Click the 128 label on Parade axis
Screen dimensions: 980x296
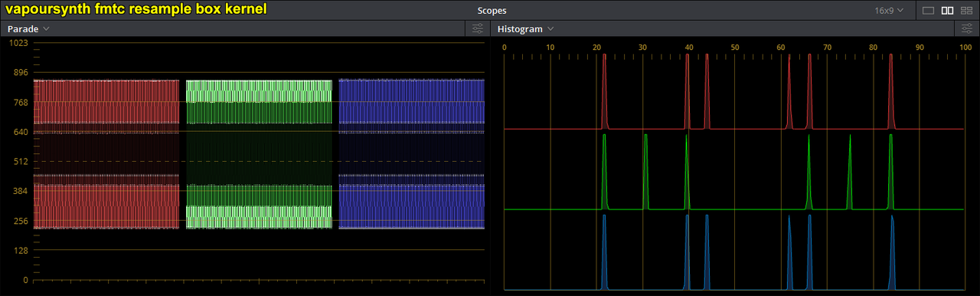coord(21,251)
